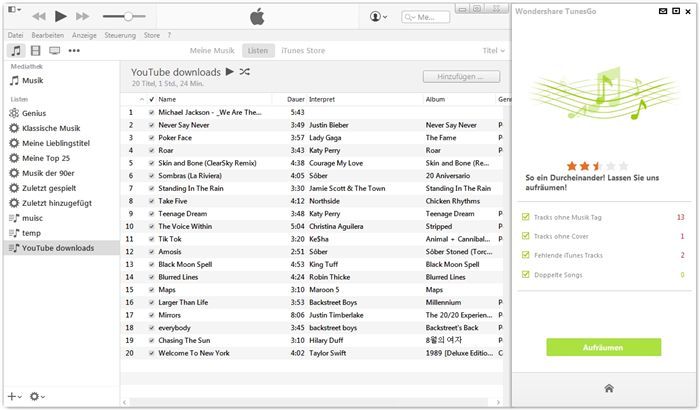Select the track Welcome To New York
The image size is (700, 410).
click(194, 353)
